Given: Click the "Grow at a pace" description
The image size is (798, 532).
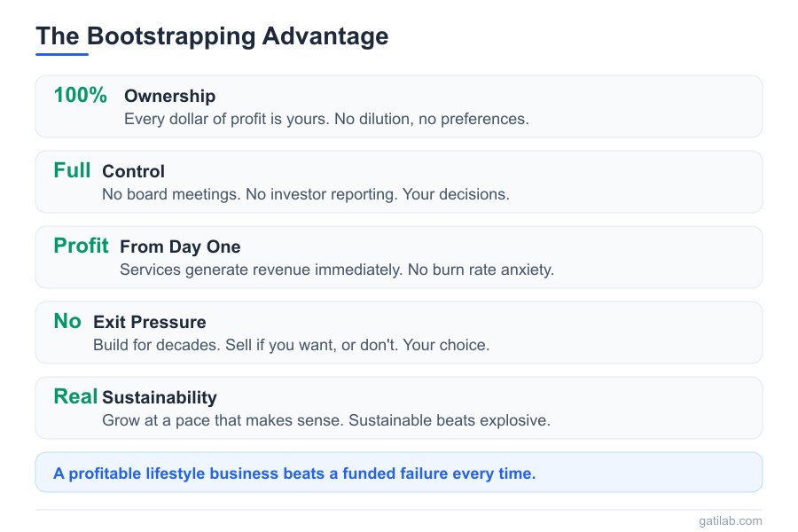Looking at the screenshot, I should (326, 419).
